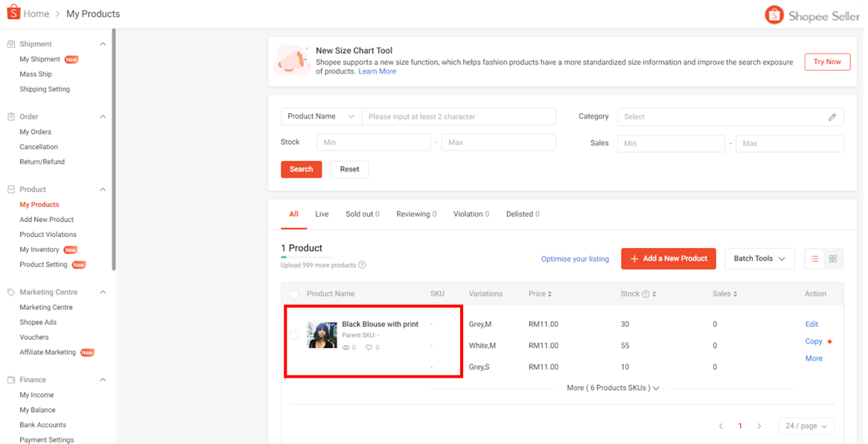
Task: Click the edit pencil in Category field
Action: [832, 117]
